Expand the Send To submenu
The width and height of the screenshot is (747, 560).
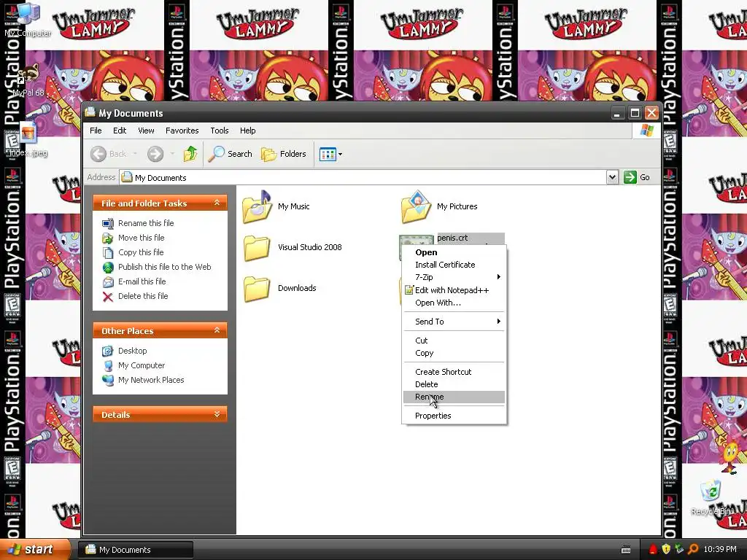tap(454, 322)
